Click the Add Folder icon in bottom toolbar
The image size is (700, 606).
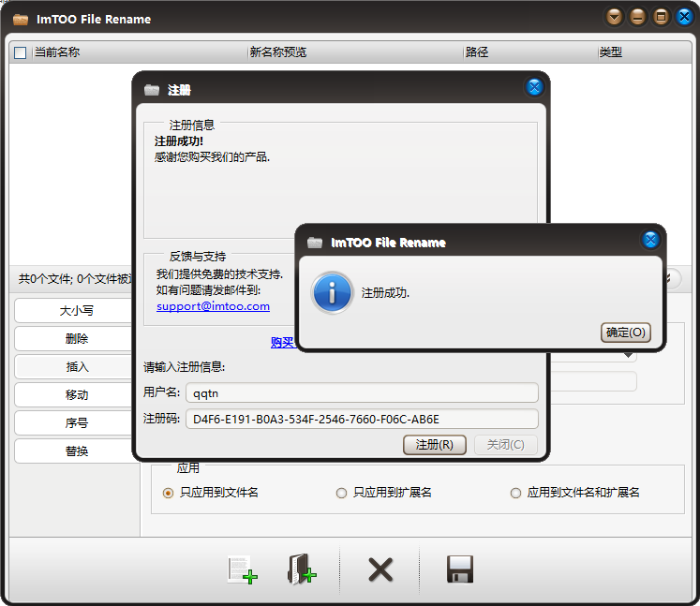301,569
